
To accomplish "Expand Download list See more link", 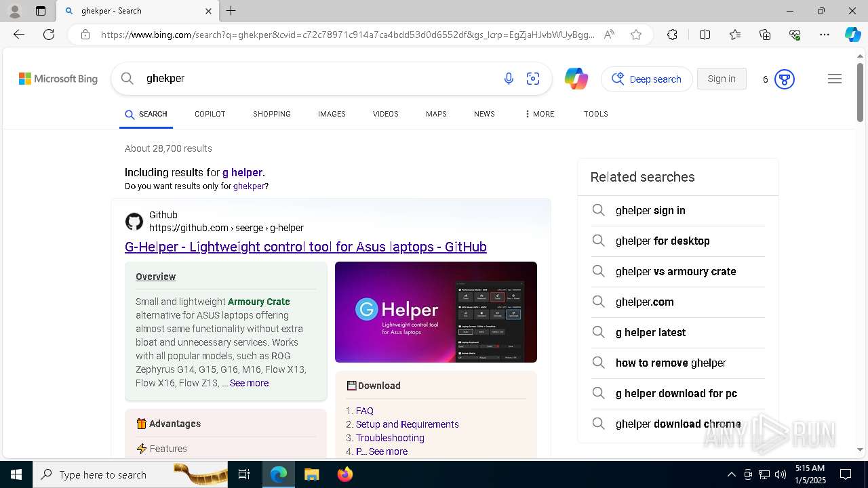I will click(x=388, y=451).
